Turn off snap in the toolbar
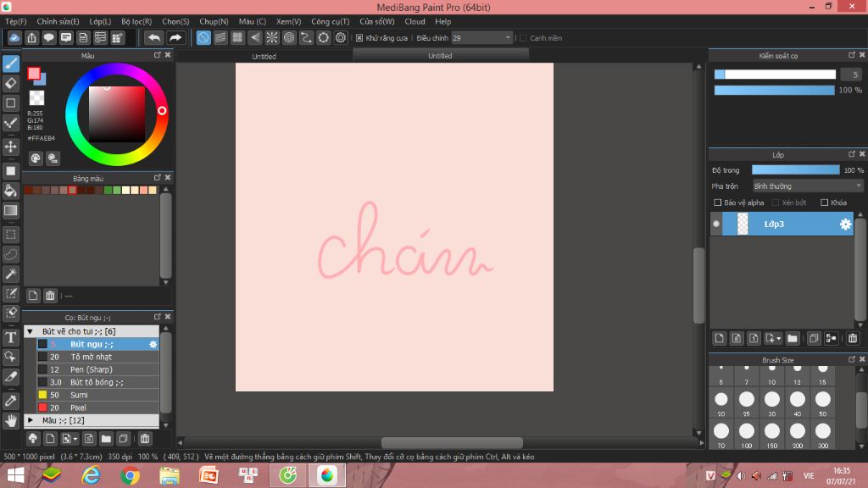868x488 pixels. (203, 37)
